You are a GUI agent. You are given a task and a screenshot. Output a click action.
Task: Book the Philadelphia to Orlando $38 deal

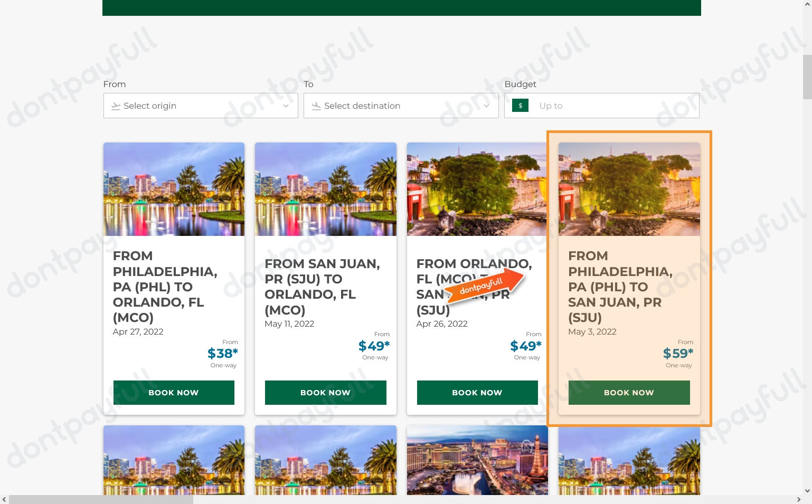click(x=173, y=393)
